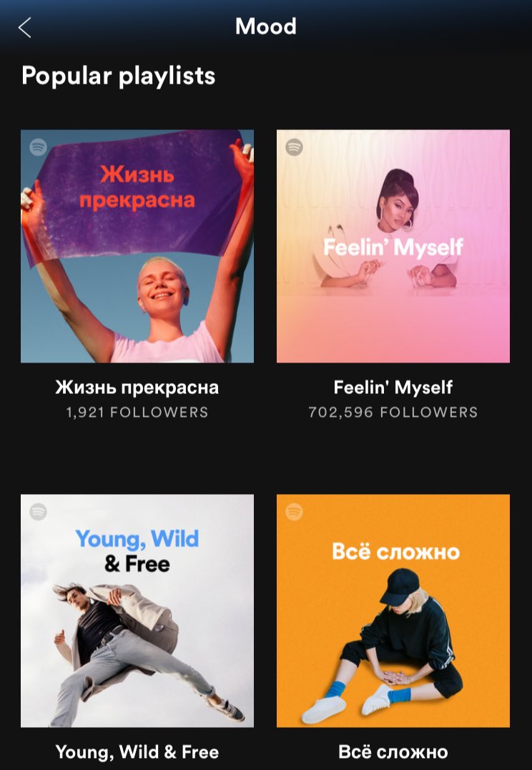Open the Жизнь прекрасна playlist cover
The width and height of the screenshot is (532, 770).
click(137, 246)
